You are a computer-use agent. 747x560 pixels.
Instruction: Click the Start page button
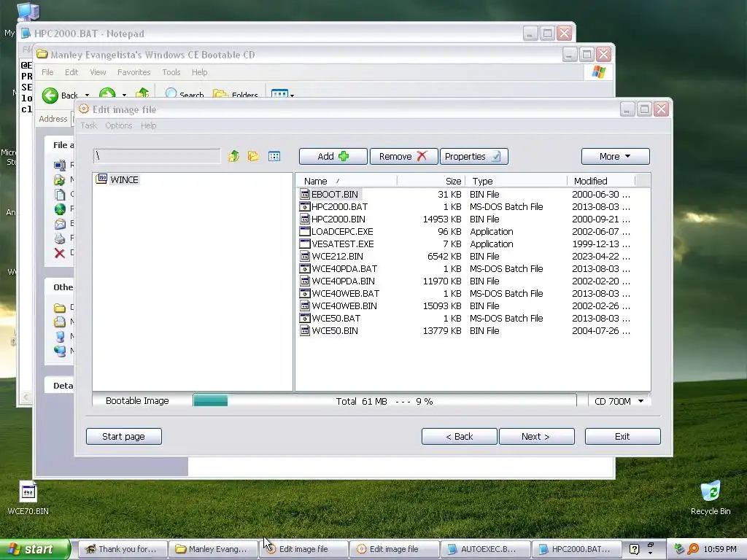(x=124, y=436)
